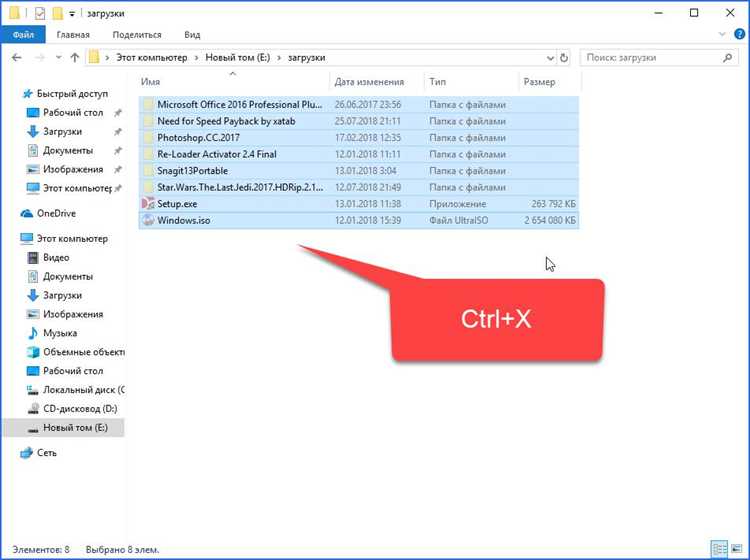Switch to large thumbnails view icon
Screen dimensions: 750x560
point(736,549)
